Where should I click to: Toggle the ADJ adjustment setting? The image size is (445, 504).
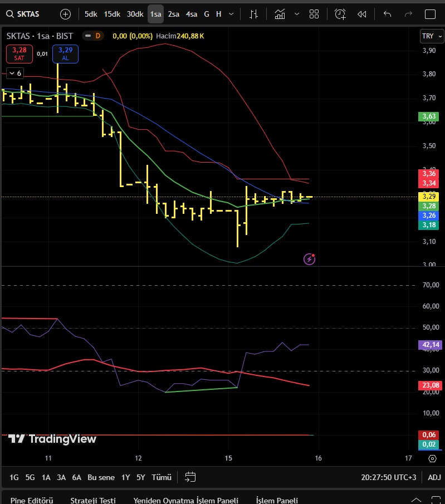[434, 477]
